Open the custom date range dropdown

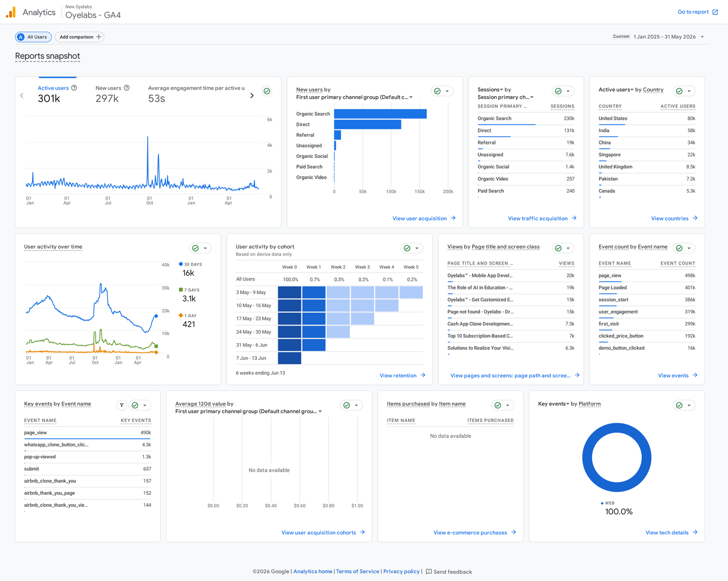659,37
